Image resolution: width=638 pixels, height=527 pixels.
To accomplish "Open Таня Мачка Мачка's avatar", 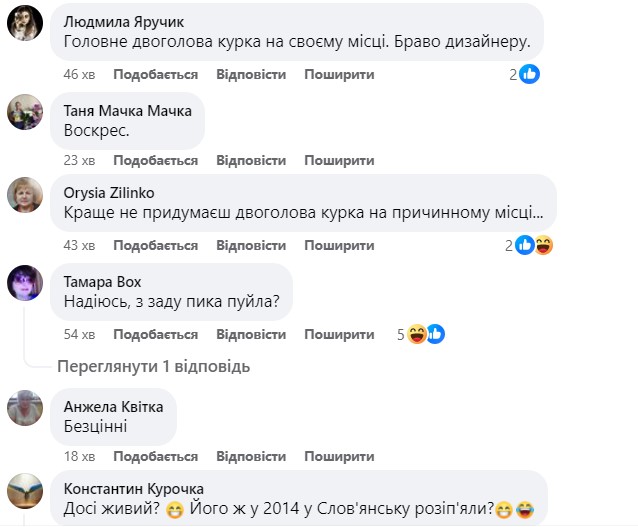I will click(x=24, y=111).
